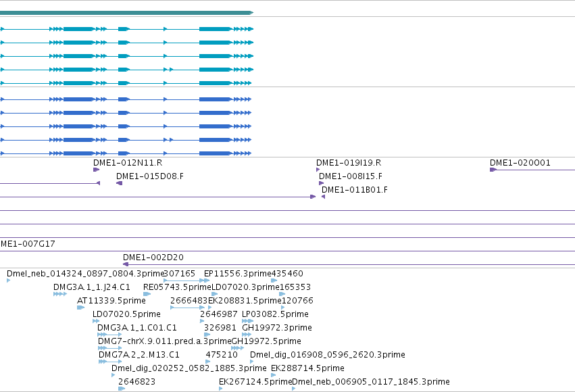This screenshot has width=575, height=392.
Task: Click the Dmel_dig_016908_0596_2620.3prime label
Action: (x=328, y=355)
